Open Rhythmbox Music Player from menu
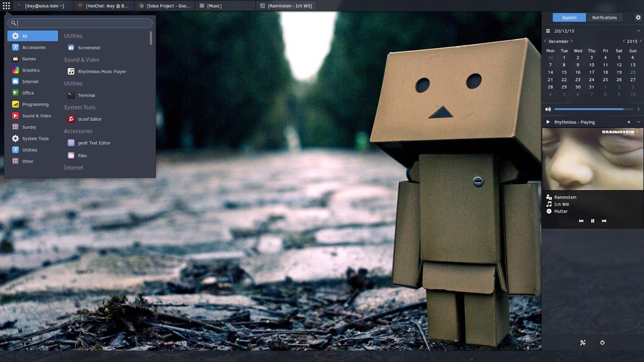644x362 pixels. 101,72
